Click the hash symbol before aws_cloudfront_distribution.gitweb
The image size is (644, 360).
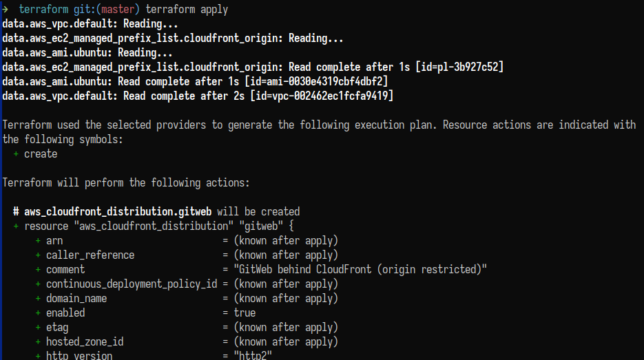point(16,212)
